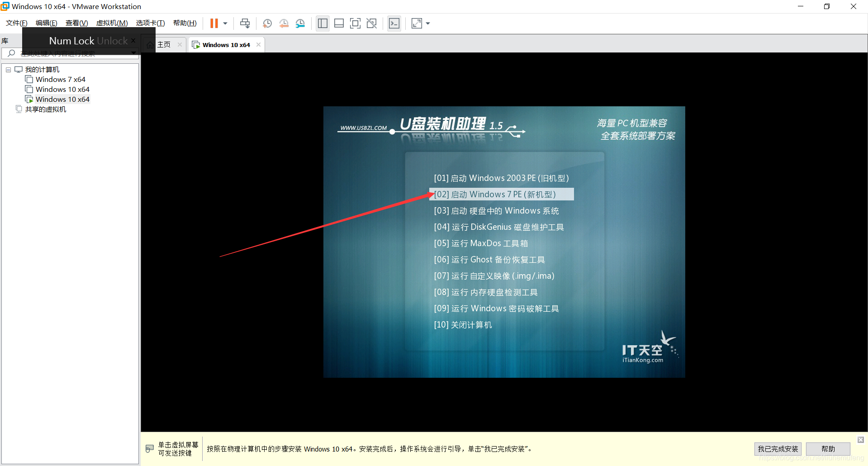
Task: Toggle the library sidebar view
Action: tap(323, 23)
